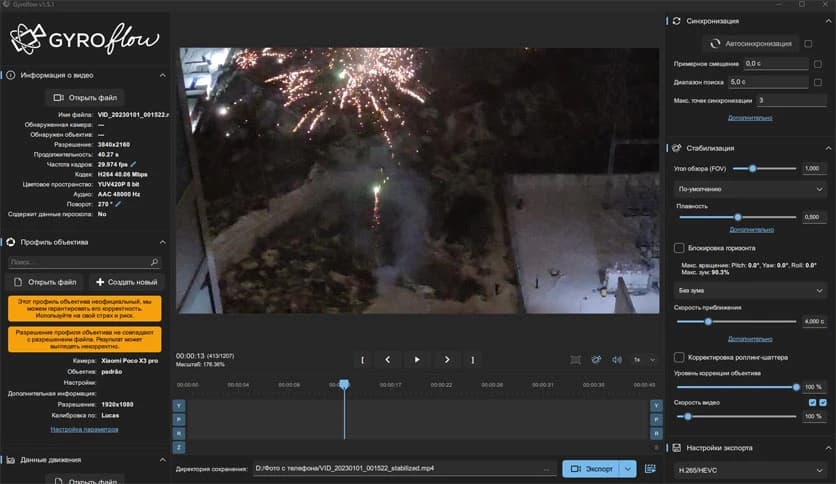This screenshot has height=484, width=836.
Task: Click the synchronization section icon
Action: [x=677, y=21]
